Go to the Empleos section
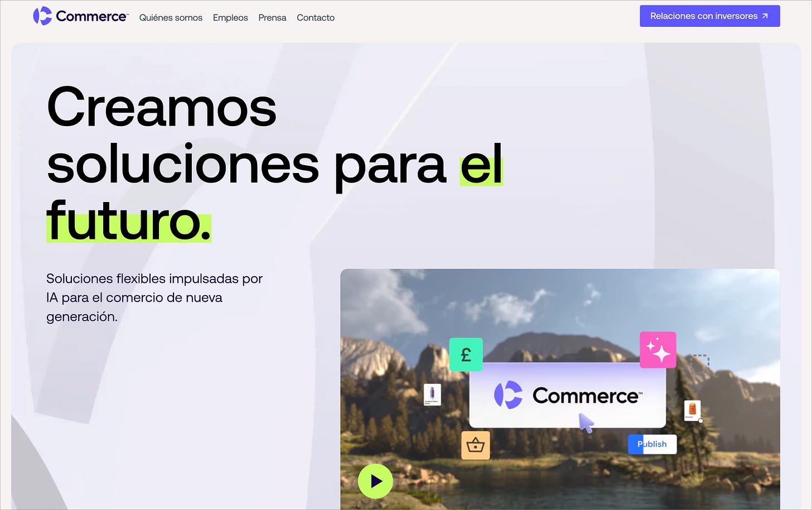The width and height of the screenshot is (812, 510). click(230, 18)
